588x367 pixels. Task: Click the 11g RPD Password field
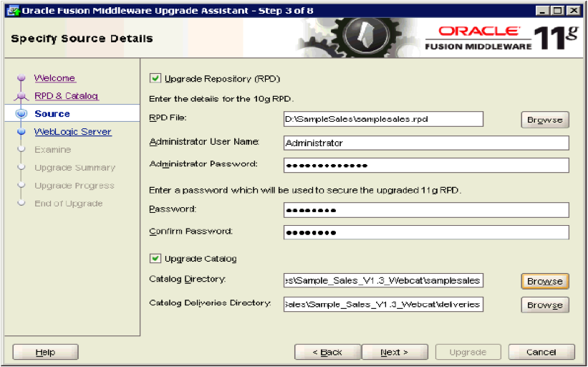pos(426,210)
